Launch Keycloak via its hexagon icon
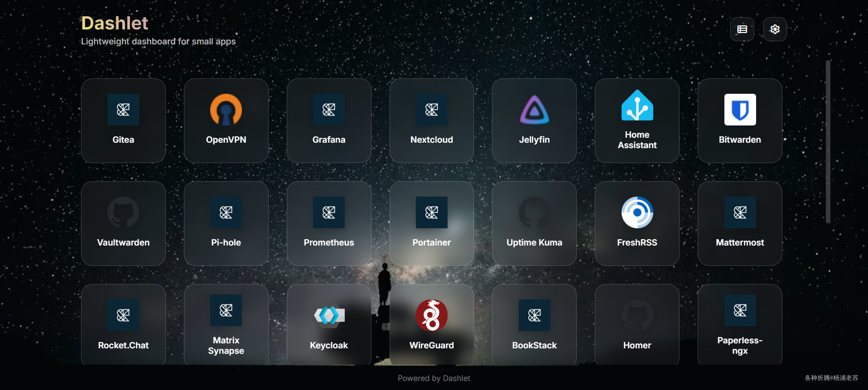Image resolution: width=868 pixels, height=390 pixels. coord(329,315)
